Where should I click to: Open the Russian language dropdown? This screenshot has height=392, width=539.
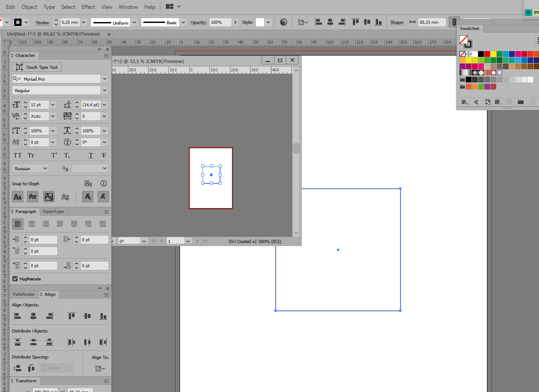coord(31,168)
